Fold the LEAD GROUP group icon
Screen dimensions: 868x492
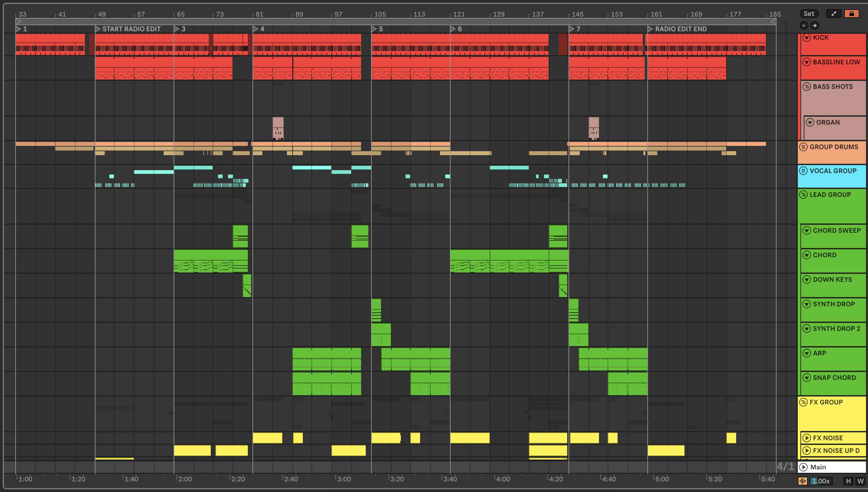[803, 195]
